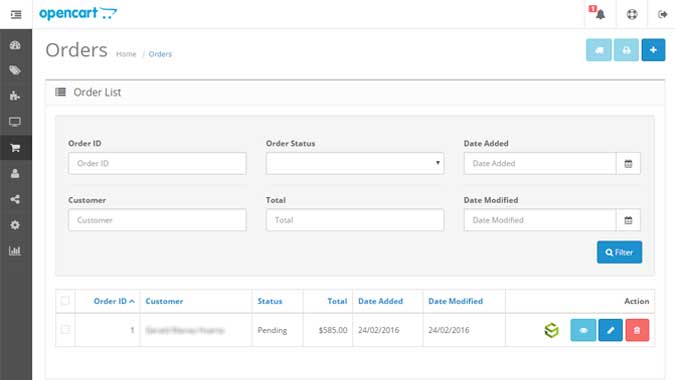Open Dashboard in the sidebar
Image resolution: width=675 pixels, height=380 pixels.
click(x=15, y=45)
